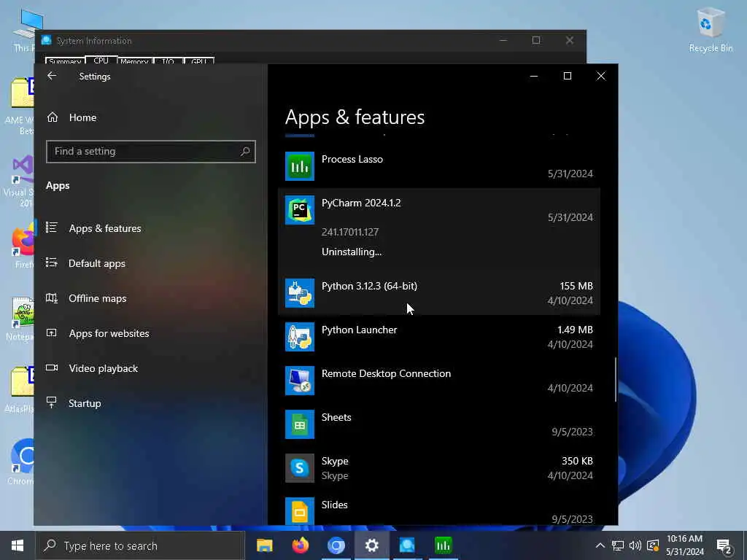Viewport: 747px width, 560px height.
Task: Select the Python 3.12.3 (64-bit) entry
Action: tap(438, 293)
